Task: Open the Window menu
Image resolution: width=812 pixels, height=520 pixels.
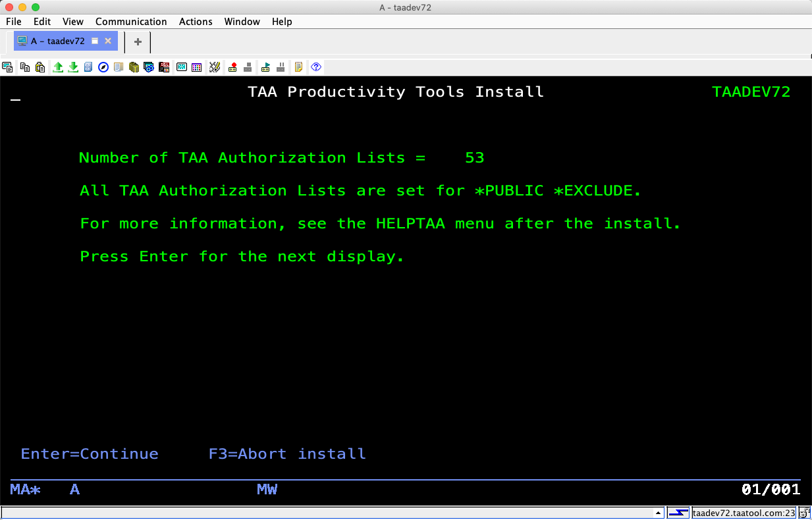Action: click(242, 22)
